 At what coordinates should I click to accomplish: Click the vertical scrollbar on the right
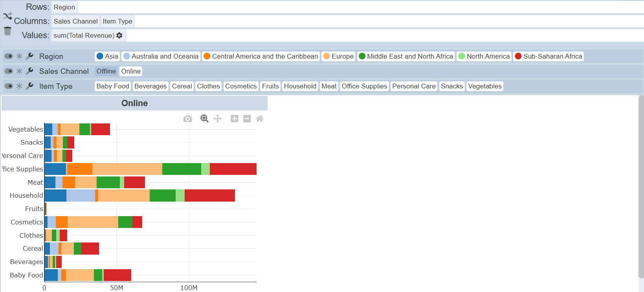click(x=641, y=185)
